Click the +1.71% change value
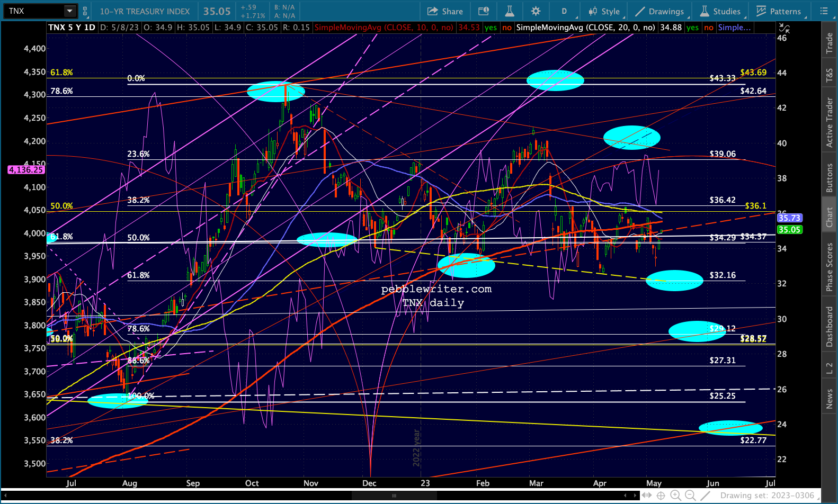The height and width of the screenshot is (504, 838). [x=252, y=16]
